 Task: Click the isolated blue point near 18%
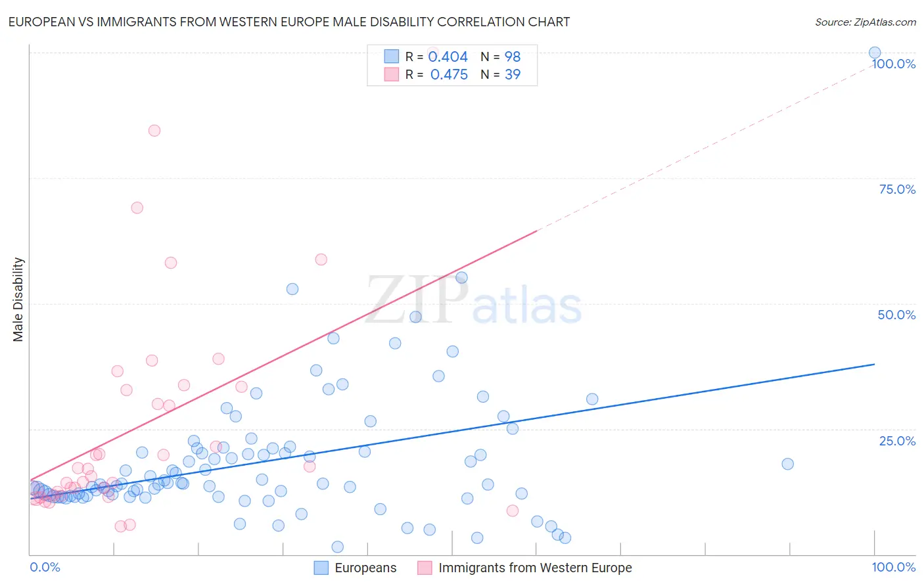coord(788,464)
